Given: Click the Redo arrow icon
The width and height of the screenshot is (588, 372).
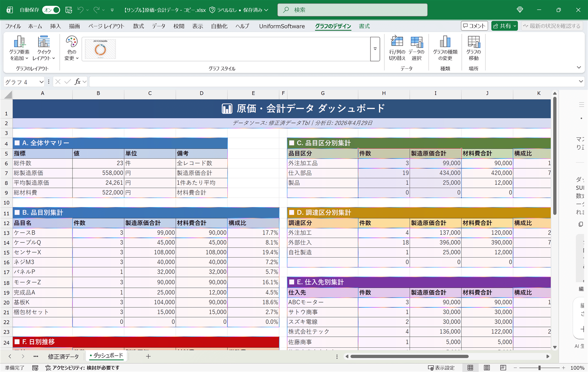Looking at the screenshot, I should (x=96, y=10).
